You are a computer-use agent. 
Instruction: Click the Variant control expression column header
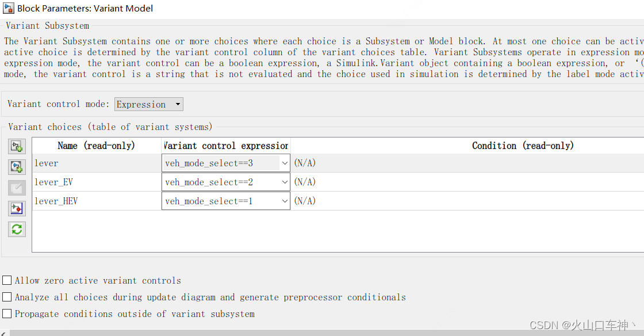pyautogui.click(x=226, y=146)
